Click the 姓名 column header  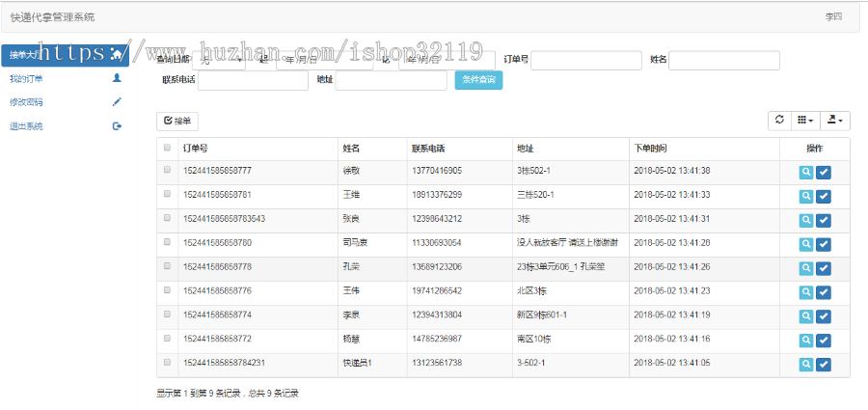click(372, 149)
